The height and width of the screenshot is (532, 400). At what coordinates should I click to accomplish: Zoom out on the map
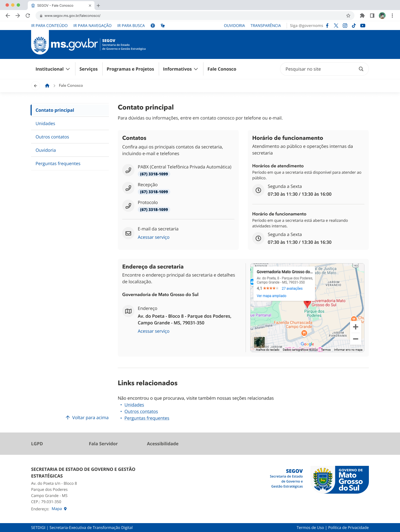point(355,339)
